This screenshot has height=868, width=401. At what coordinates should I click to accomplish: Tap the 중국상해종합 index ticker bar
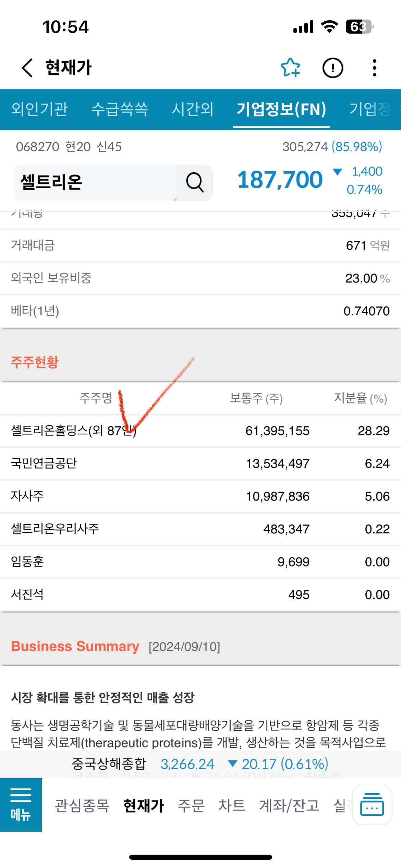click(200, 764)
